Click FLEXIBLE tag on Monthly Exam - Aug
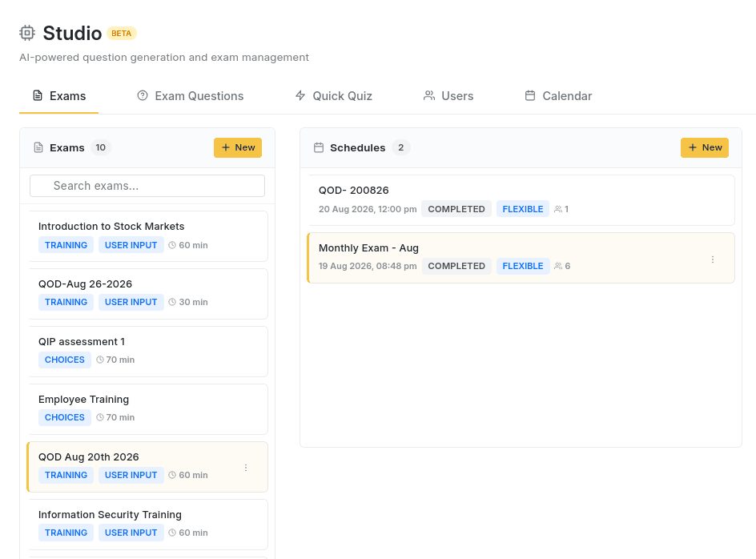 coord(523,266)
